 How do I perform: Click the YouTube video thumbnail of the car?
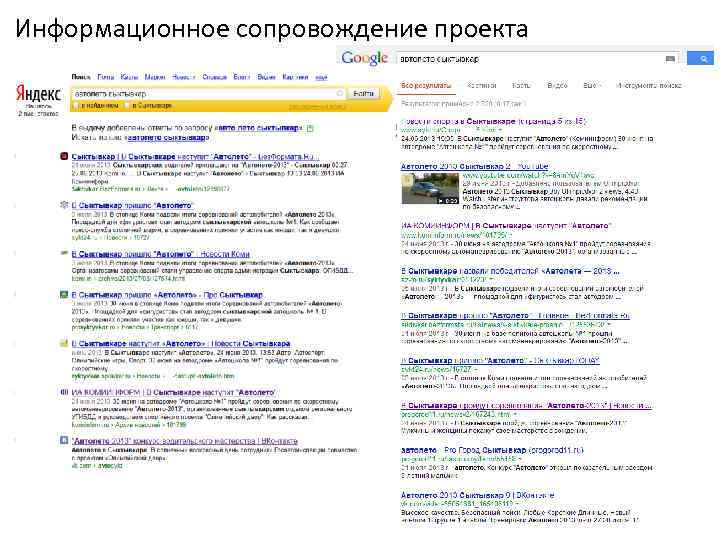[x=430, y=188]
